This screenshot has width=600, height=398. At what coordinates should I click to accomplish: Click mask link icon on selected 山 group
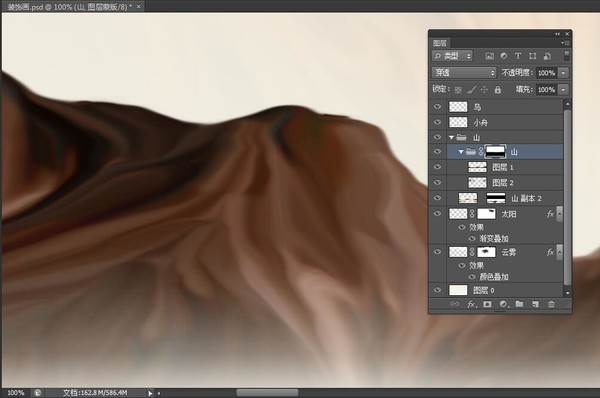click(x=481, y=152)
